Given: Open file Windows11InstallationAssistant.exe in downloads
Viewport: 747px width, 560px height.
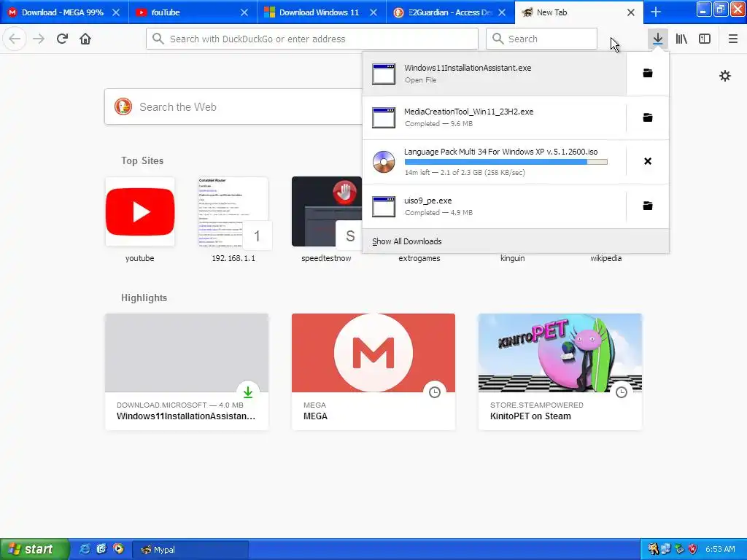Looking at the screenshot, I should click(x=494, y=74).
